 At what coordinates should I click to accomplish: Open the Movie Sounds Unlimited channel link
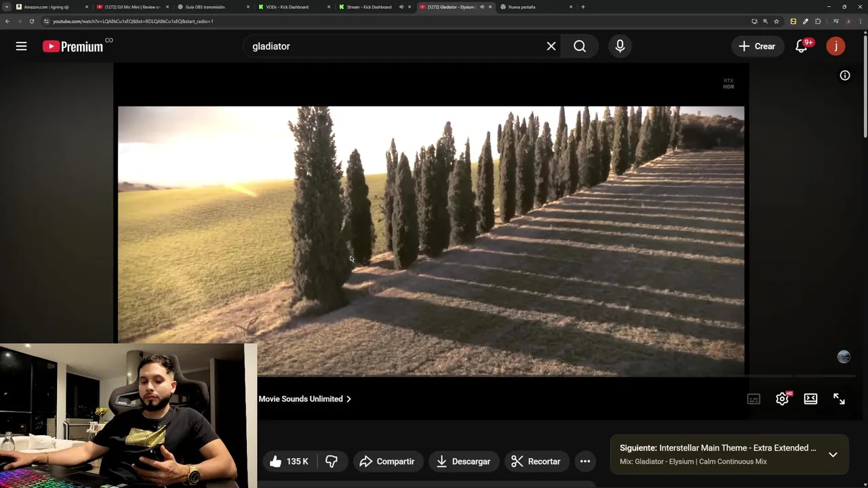click(304, 399)
